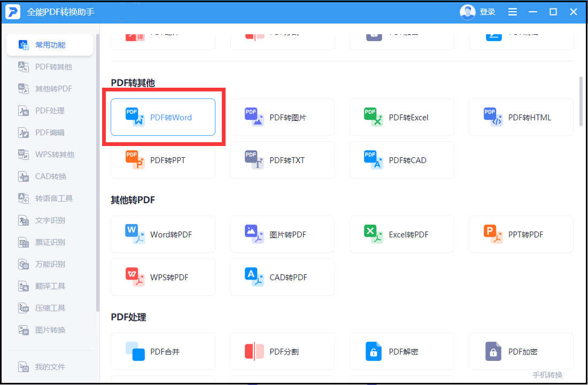The height and width of the screenshot is (385, 588).
Task: Click the user avatar icon
Action: (468, 12)
